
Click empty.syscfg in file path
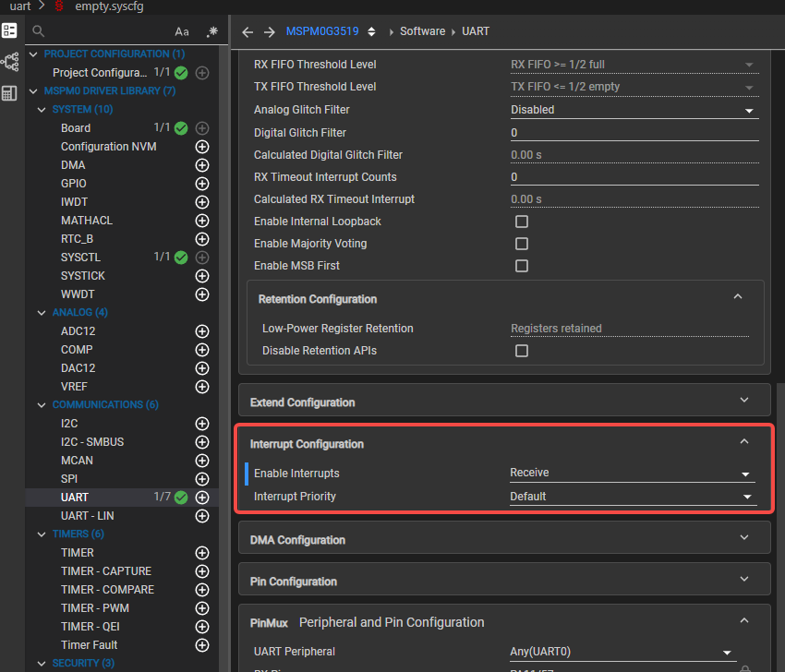(x=109, y=6)
